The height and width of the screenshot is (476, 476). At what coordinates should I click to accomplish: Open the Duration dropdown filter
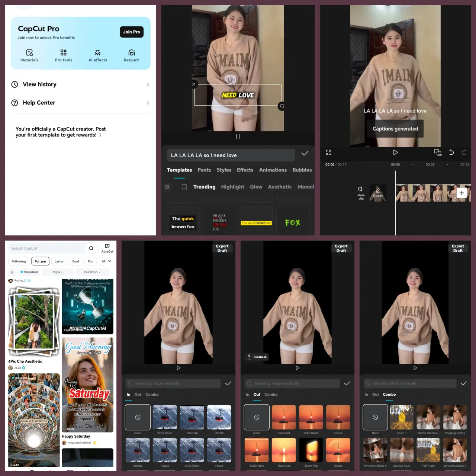(x=92, y=272)
